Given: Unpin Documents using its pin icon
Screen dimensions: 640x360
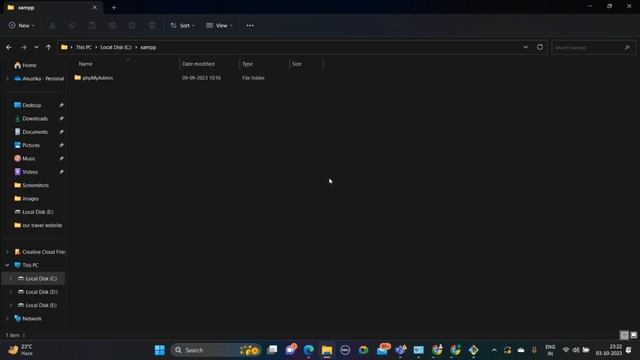Looking at the screenshot, I should pos(61,132).
